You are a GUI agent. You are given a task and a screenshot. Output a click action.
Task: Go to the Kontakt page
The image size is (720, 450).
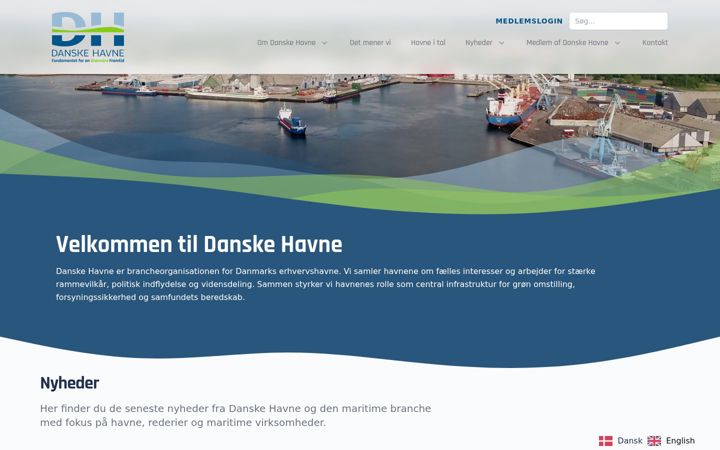point(655,43)
